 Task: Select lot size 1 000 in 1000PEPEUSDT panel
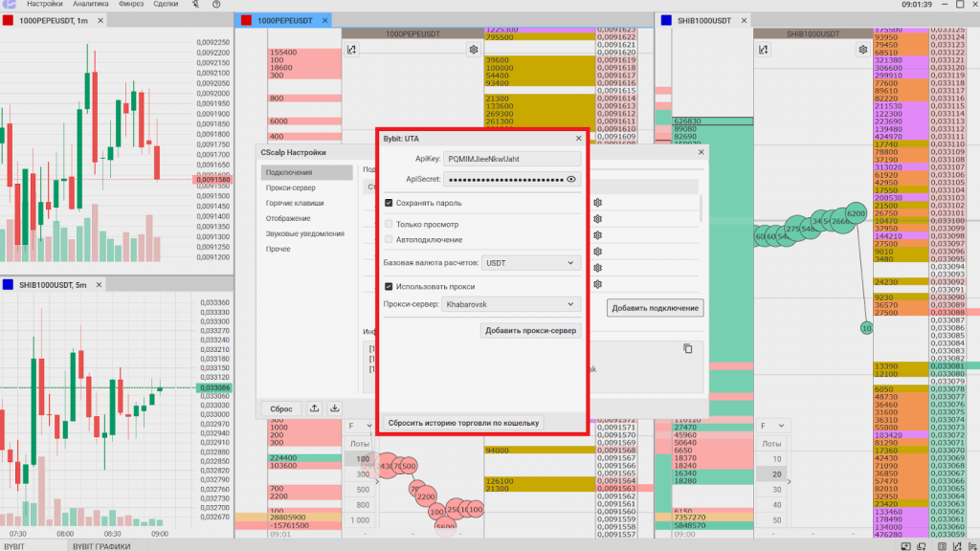(x=360, y=520)
